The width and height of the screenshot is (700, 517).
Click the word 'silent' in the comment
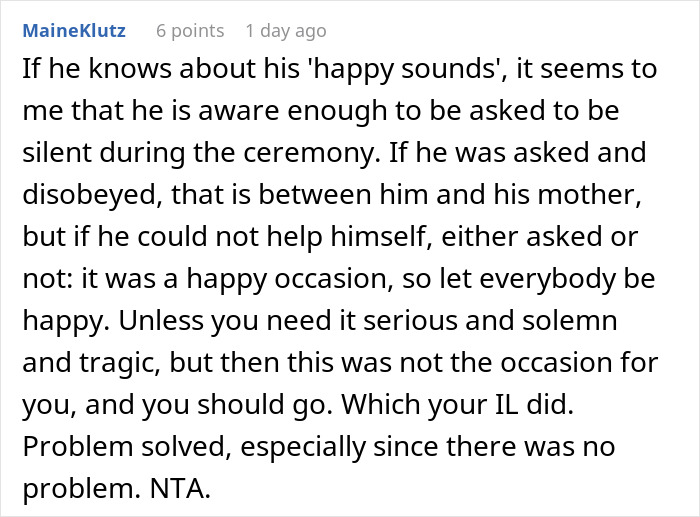point(57,153)
